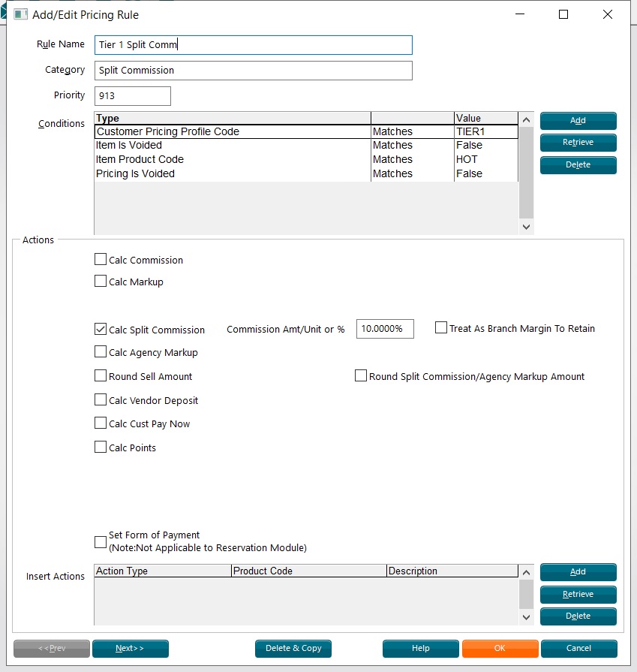The width and height of the screenshot is (637, 672).
Task: Click insert actions list scroll down arrow
Action: tap(527, 617)
